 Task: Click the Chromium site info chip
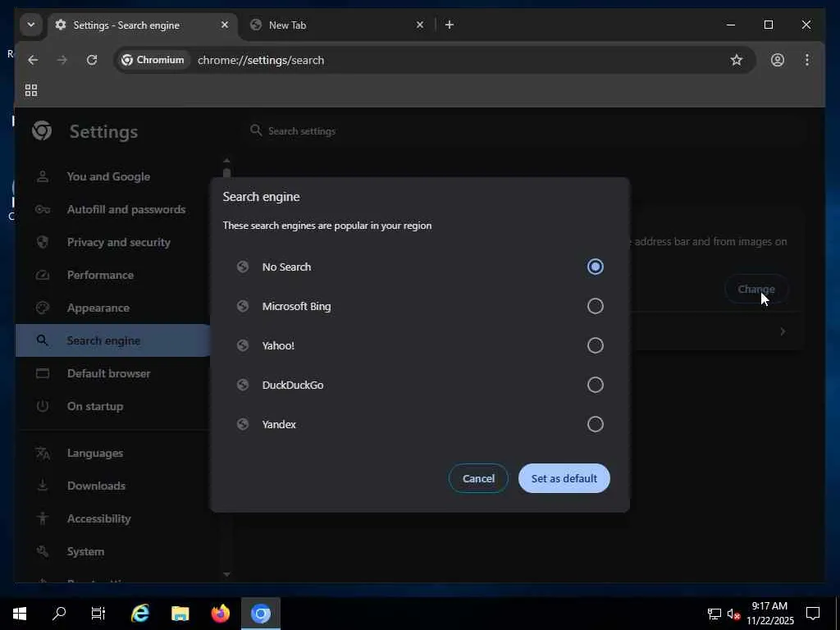[x=153, y=60]
